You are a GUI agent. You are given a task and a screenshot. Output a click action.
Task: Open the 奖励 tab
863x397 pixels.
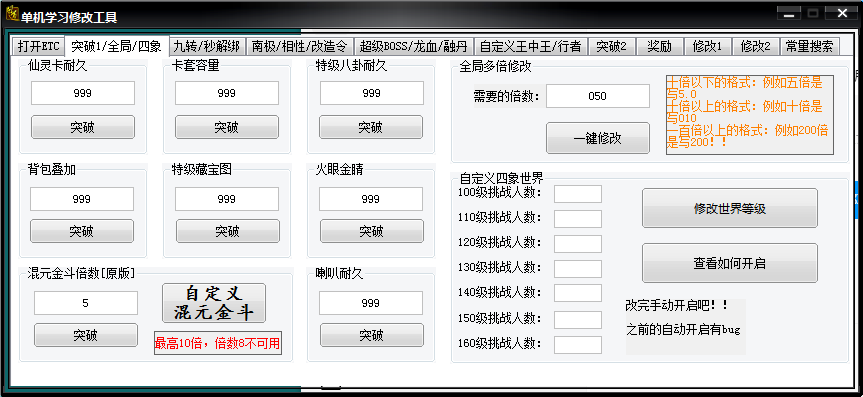click(659, 46)
